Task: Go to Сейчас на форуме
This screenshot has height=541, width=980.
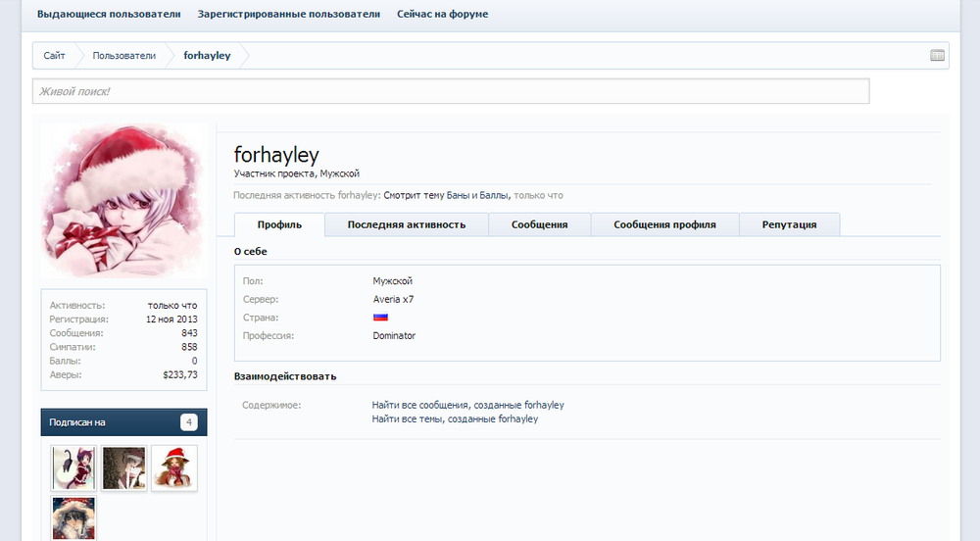Action: click(442, 15)
